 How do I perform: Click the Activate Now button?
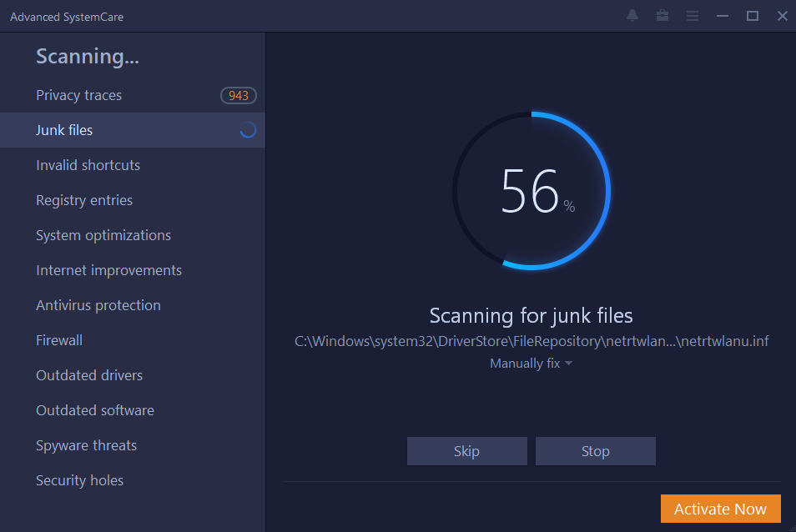pos(720,509)
